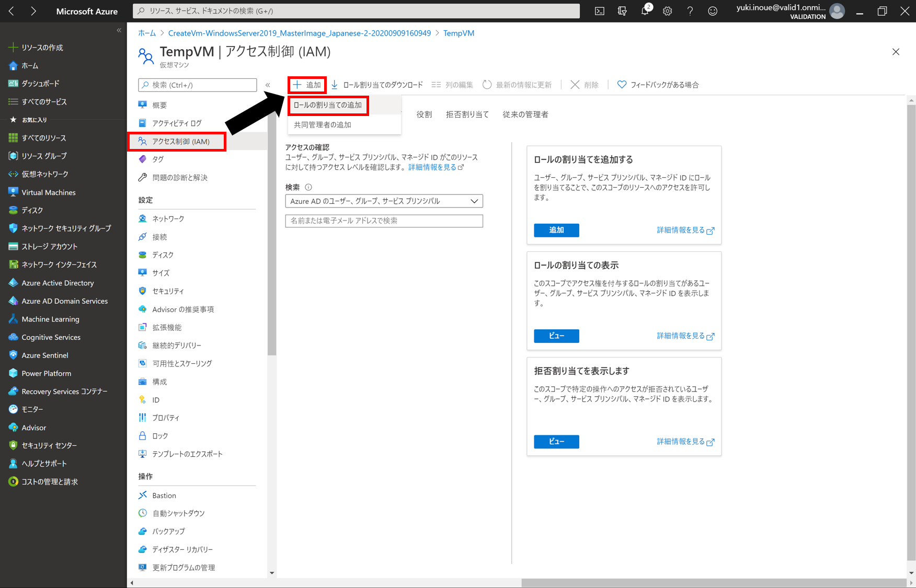The image size is (916, 588).
Task: Click 削除 toolbar button
Action: [585, 85]
